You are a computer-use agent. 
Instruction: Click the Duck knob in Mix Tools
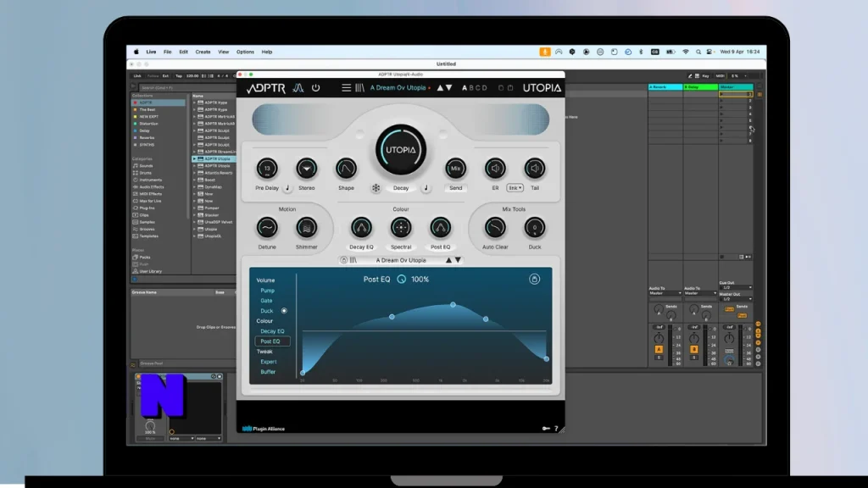[x=535, y=227]
